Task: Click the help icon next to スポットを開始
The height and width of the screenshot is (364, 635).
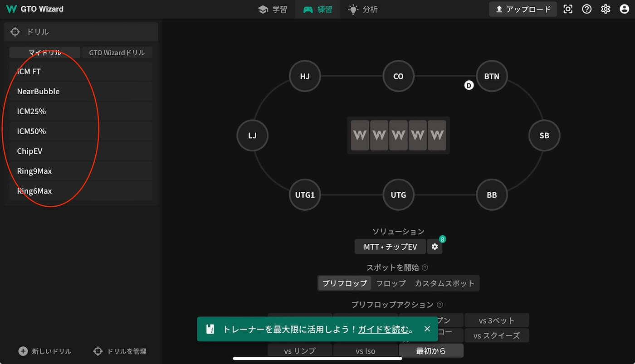Action: pos(425,268)
